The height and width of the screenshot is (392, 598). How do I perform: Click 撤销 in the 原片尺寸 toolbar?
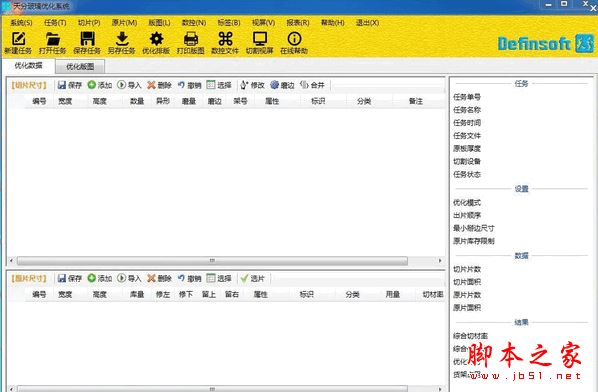coord(190,278)
